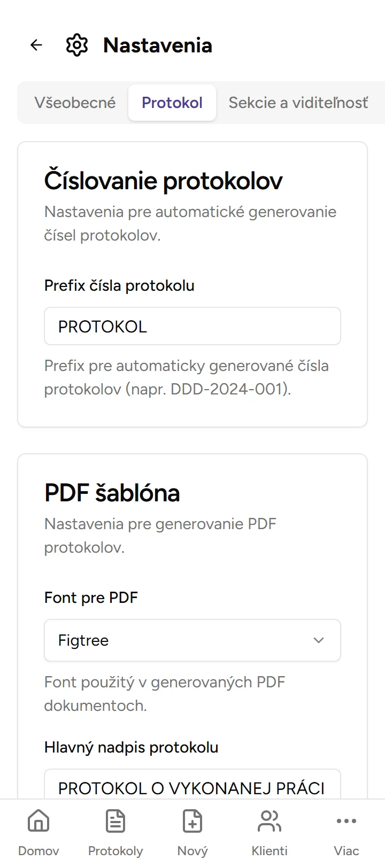The image size is (385, 868).
Task: Tap the Nastavenia gear icon
Action: [x=76, y=45]
